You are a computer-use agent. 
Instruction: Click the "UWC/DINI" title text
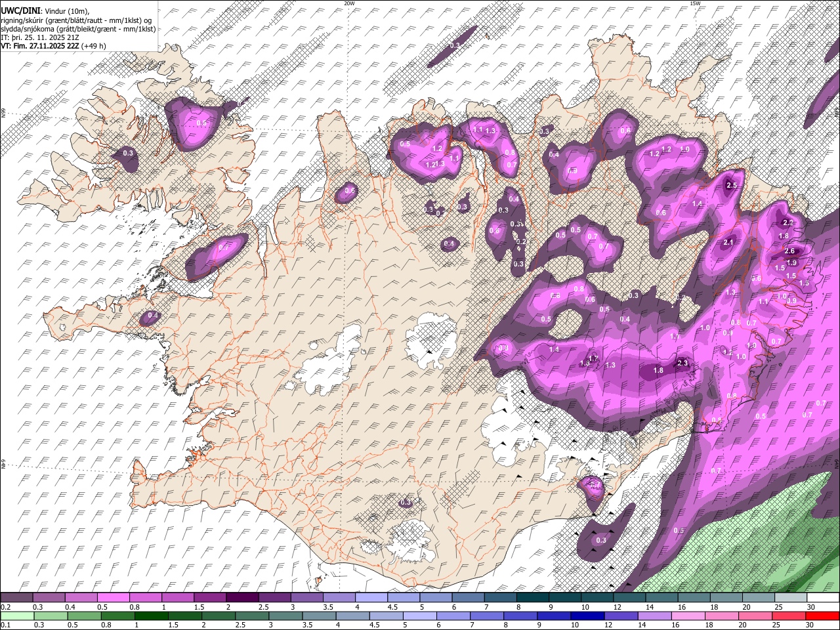coord(20,10)
